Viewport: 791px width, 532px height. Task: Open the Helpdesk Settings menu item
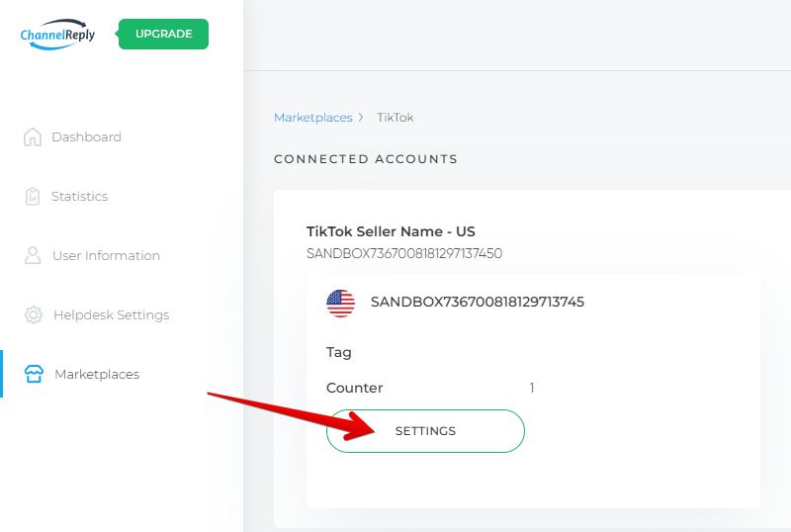[x=111, y=315]
